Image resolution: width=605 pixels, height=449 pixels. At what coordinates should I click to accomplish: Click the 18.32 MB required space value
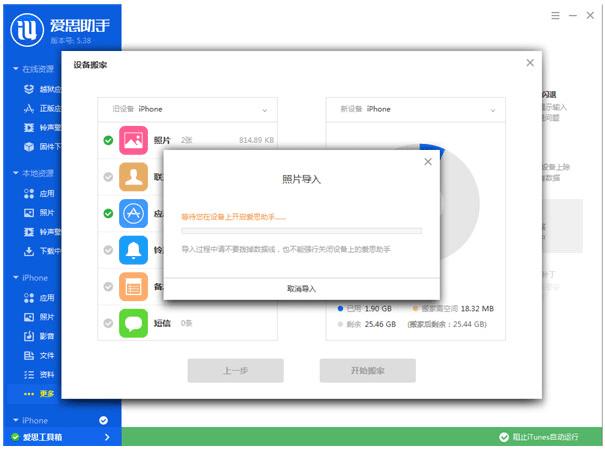477,309
